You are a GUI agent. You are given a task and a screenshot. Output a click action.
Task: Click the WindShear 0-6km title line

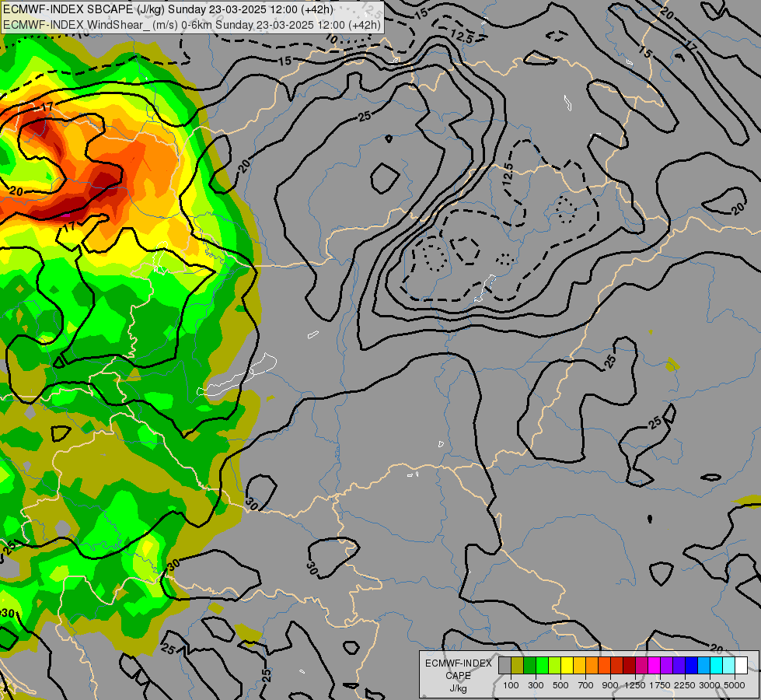click(192, 24)
